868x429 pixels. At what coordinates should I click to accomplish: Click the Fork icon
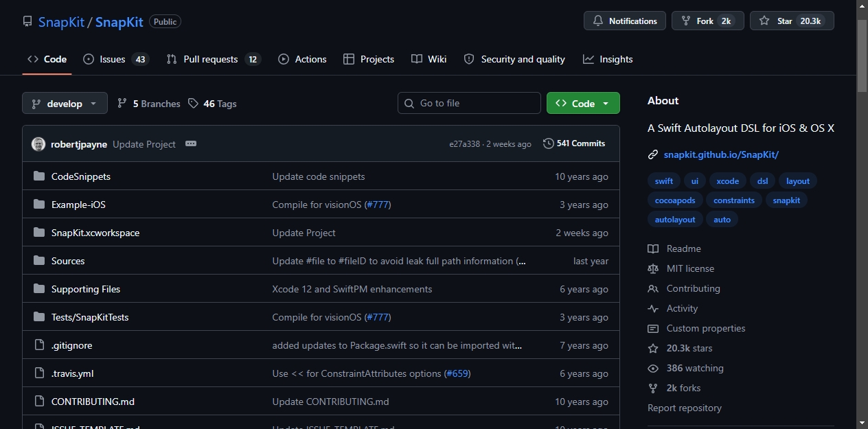click(685, 21)
